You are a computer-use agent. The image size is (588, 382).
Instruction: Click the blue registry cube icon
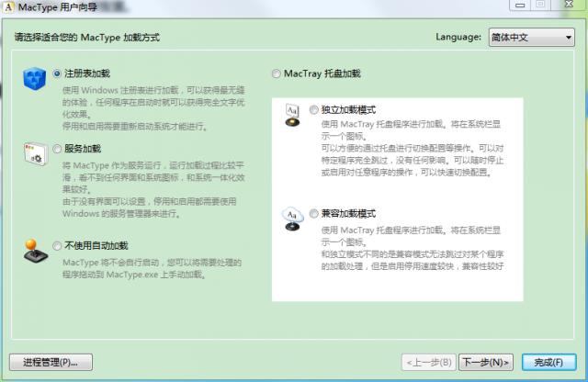[x=35, y=78]
